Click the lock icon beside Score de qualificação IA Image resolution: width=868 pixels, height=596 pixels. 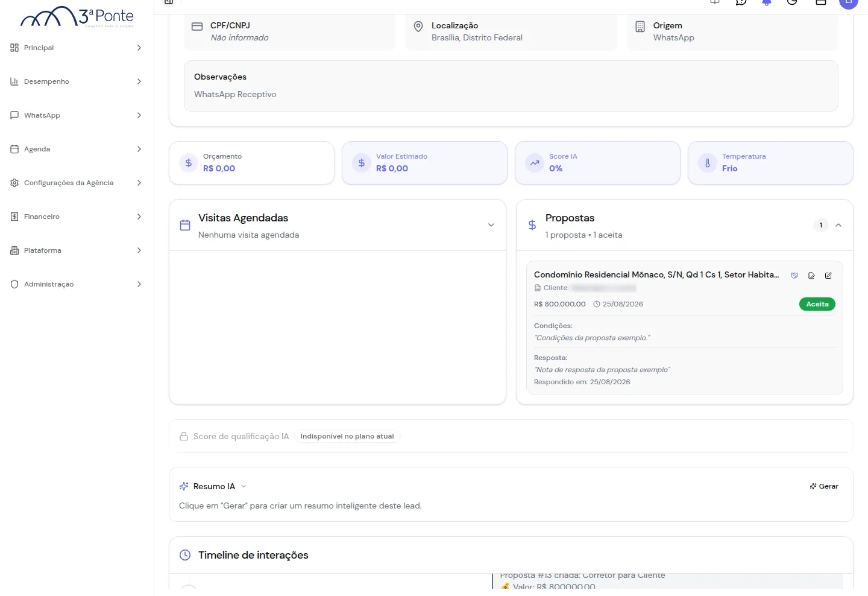coord(184,436)
